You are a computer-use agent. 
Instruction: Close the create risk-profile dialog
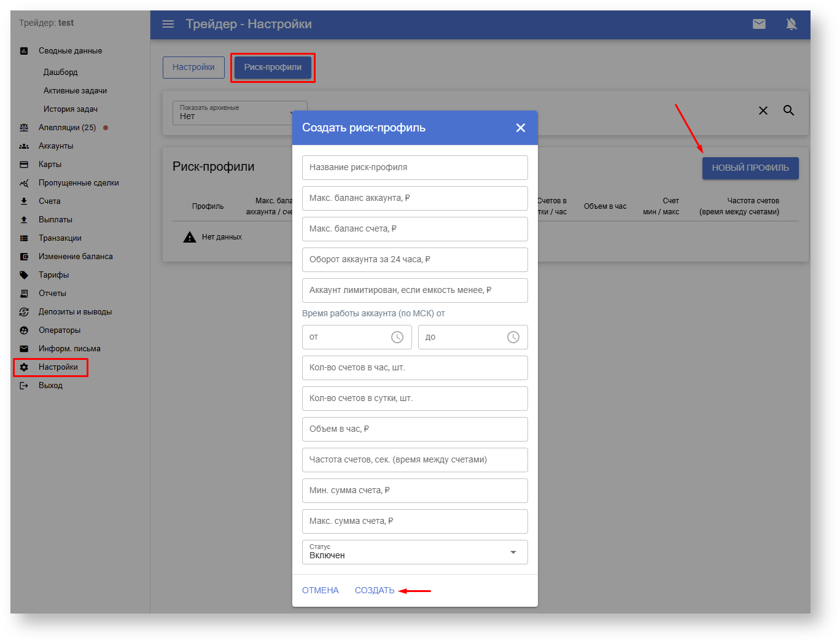click(x=521, y=128)
